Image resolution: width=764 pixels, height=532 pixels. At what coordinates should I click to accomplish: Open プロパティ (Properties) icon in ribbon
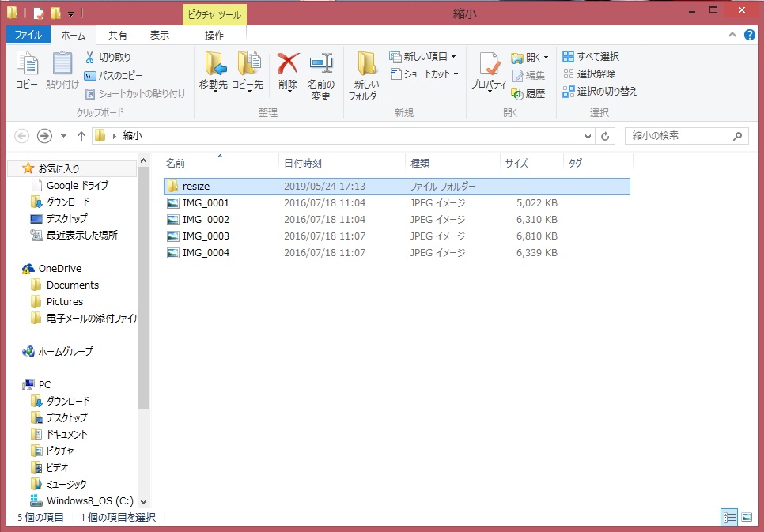point(489,67)
